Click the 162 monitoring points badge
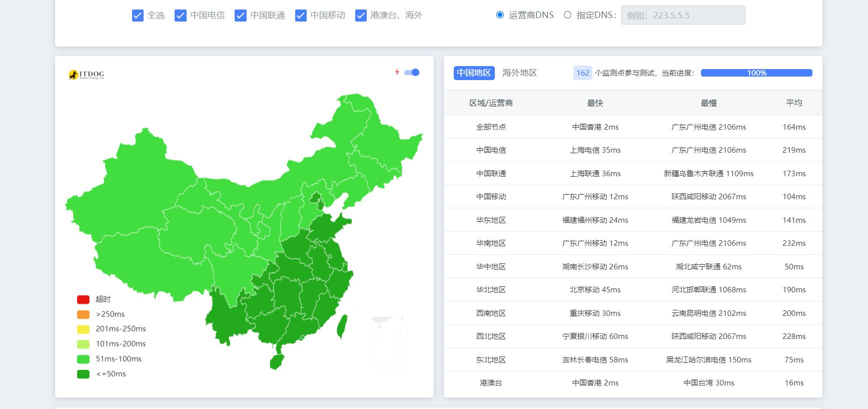868x409 pixels. (583, 73)
